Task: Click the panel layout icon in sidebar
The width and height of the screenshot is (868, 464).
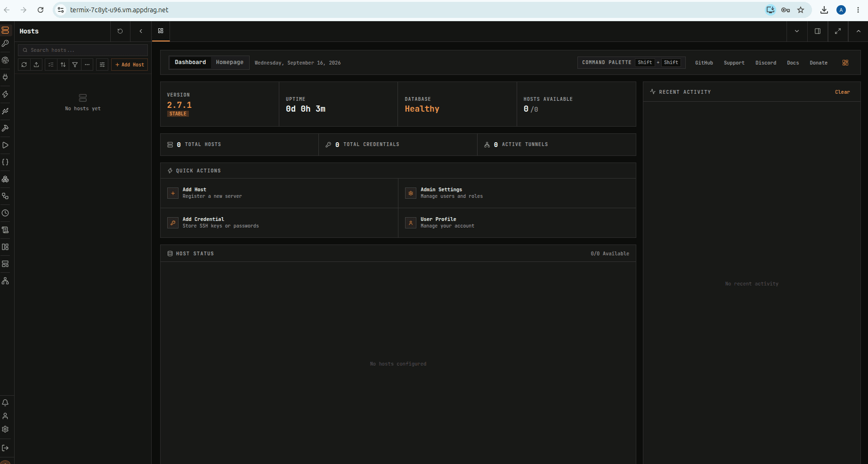Action: [x=5, y=247]
